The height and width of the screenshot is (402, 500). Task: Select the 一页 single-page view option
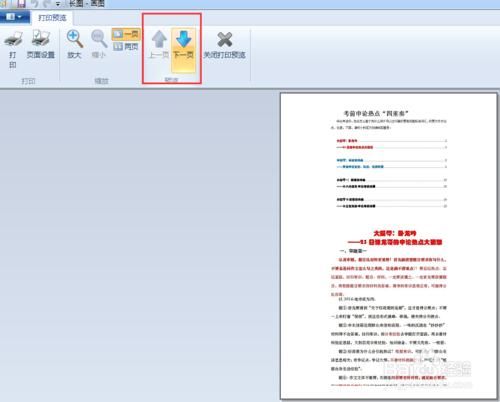[126, 34]
